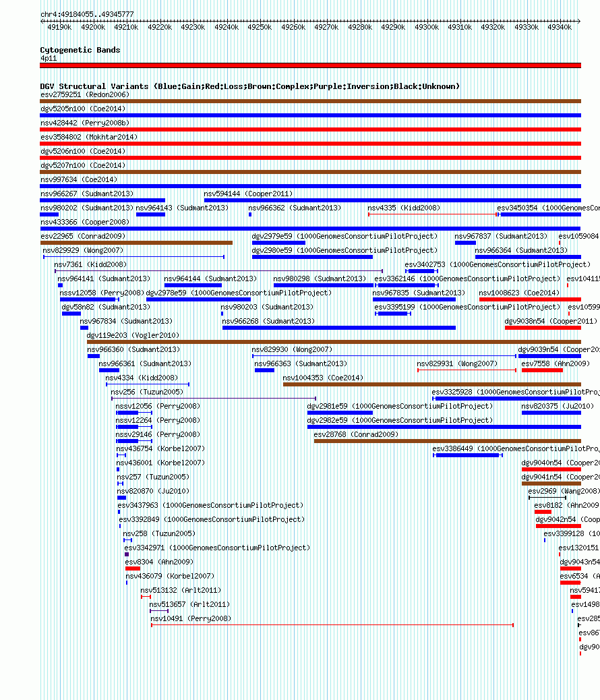This screenshot has height=700, width=600.
Task: Click dgv2978e59 1000Genomes variant label
Action: [239, 293]
